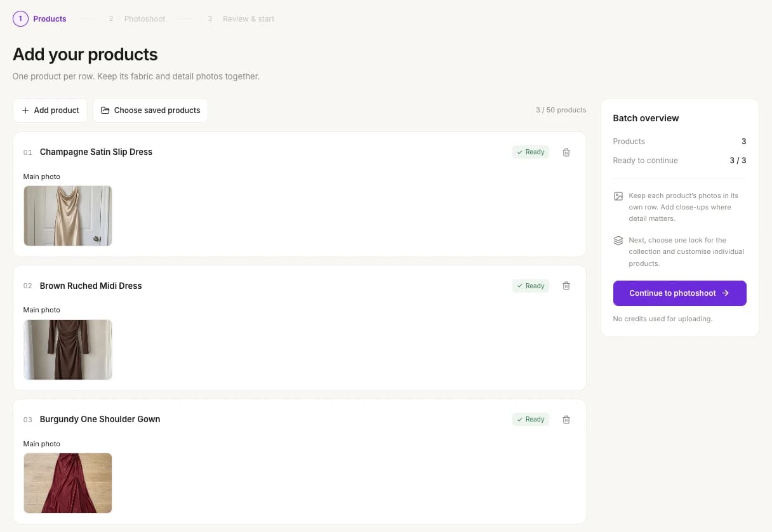Delete the Champagne Satin Slip Dress product
The image size is (772, 532).
click(566, 152)
